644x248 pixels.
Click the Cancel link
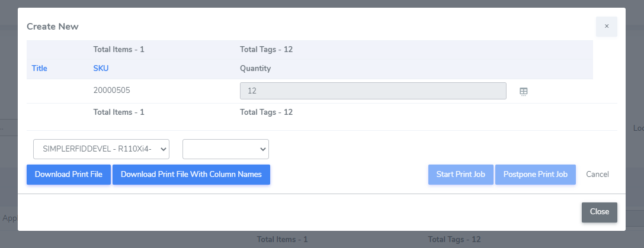(x=597, y=175)
